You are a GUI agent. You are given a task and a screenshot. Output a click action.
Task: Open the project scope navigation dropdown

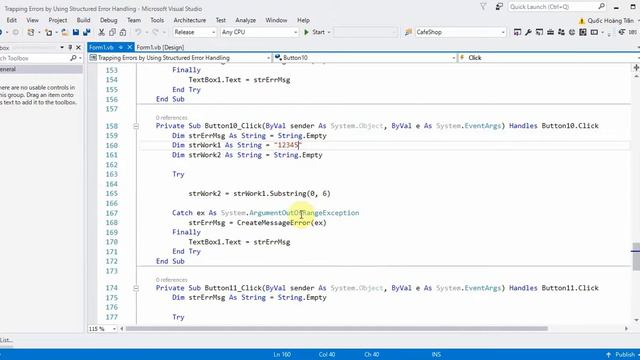point(268,58)
